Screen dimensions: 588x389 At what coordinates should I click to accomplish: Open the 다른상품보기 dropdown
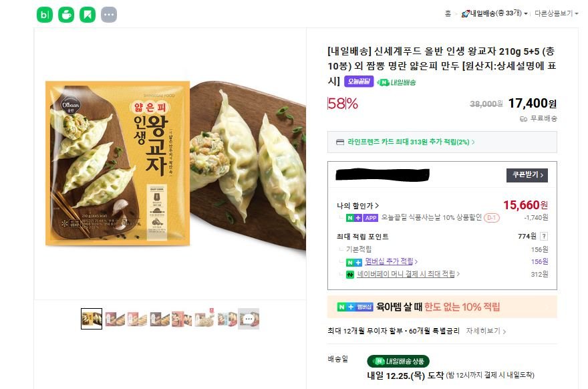556,13
